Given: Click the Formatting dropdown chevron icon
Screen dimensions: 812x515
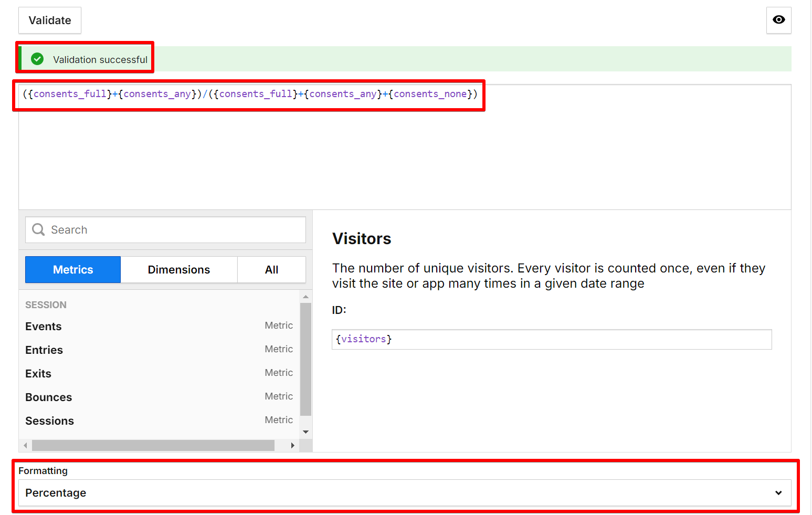Looking at the screenshot, I should [x=778, y=493].
